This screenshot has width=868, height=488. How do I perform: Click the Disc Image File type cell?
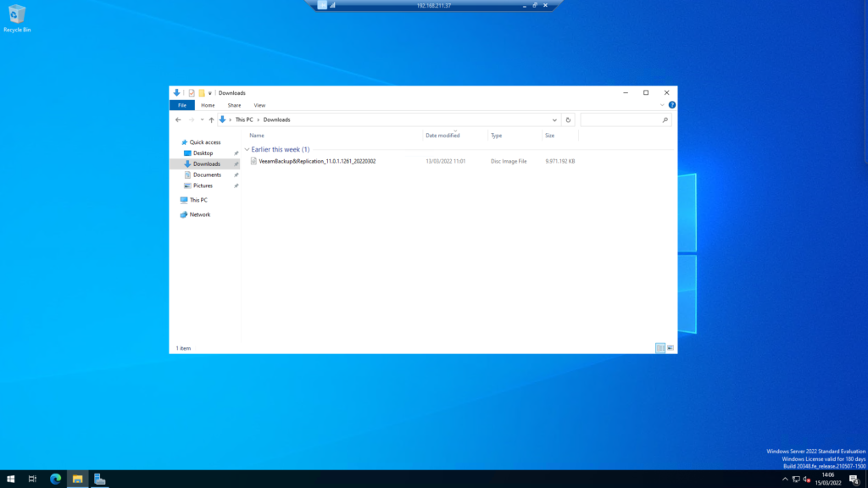509,161
